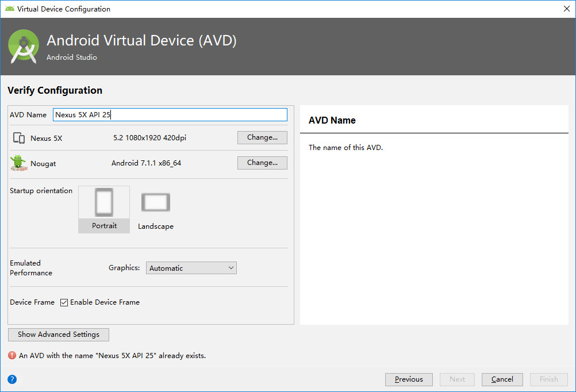Click the disabled Finish button
Screen dimensions: 576x392
549,379
